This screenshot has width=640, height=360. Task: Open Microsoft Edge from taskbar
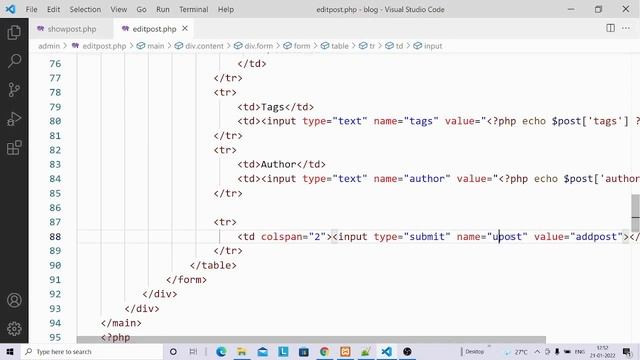221,351
